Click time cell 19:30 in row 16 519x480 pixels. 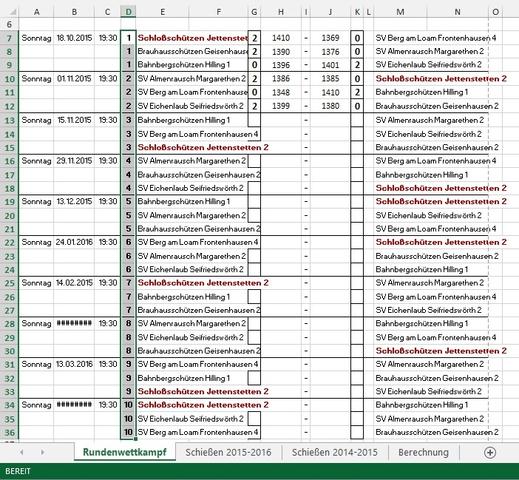tap(108, 161)
